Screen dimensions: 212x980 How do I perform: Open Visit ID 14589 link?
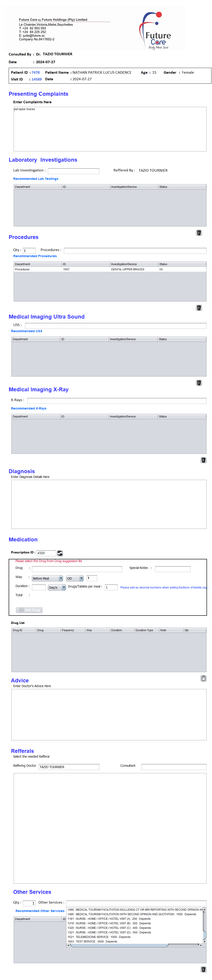[37, 80]
